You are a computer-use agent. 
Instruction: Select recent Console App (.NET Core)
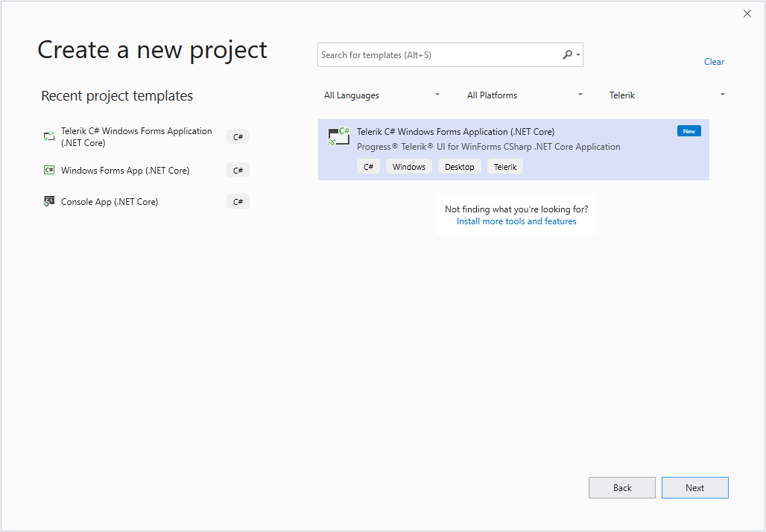110,201
